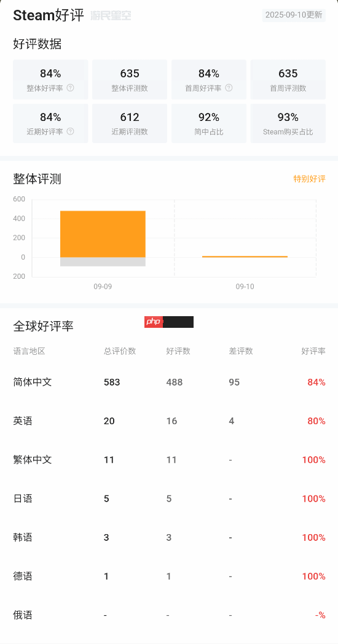Screen dimensions: 338x644
Task: Click the 特别好评 rating label
Action: coord(309,179)
